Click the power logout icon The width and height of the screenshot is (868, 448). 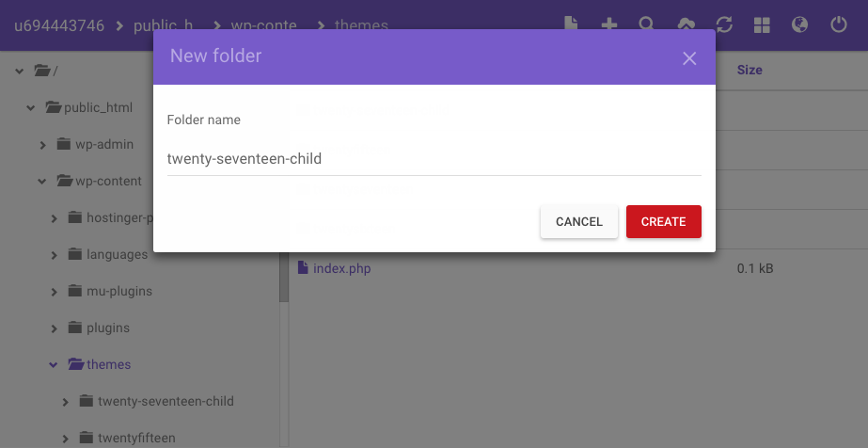[839, 24]
